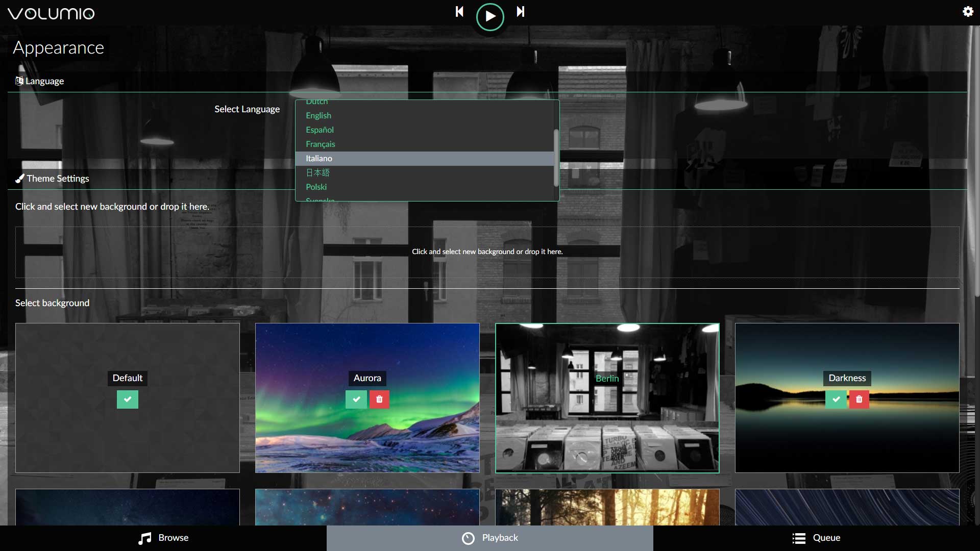Click the music note icon next to Browse
Viewport: 980px width, 551px height.
pos(144,538)
